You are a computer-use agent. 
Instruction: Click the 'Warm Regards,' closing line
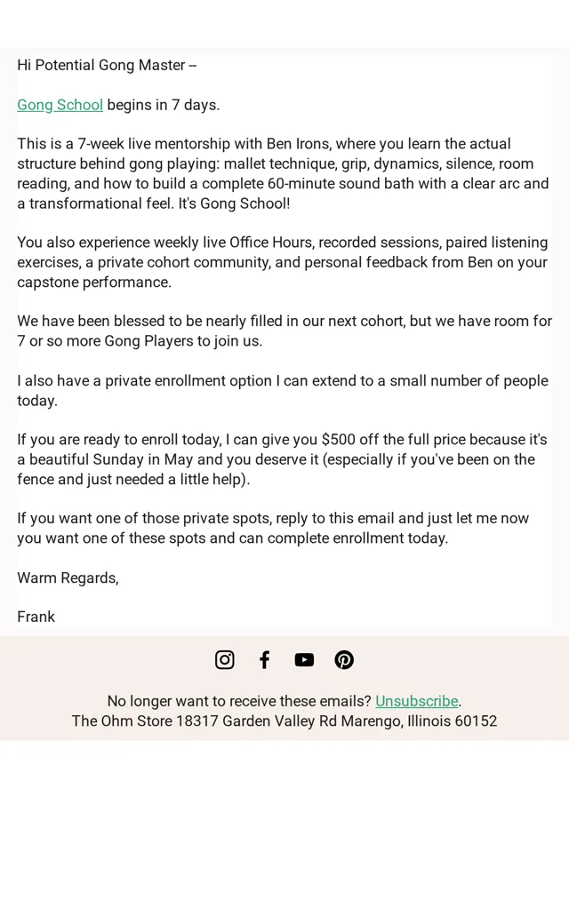(x=68, y=577)
